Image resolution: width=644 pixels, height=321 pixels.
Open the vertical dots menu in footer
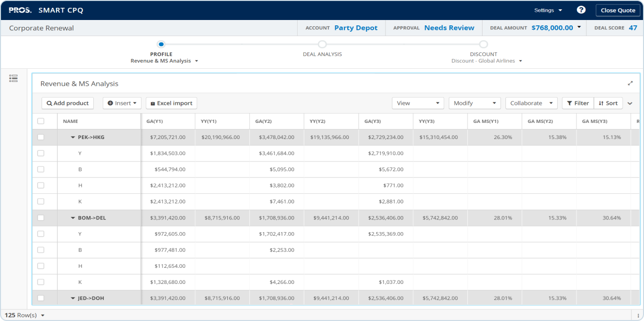click(638, 315)
